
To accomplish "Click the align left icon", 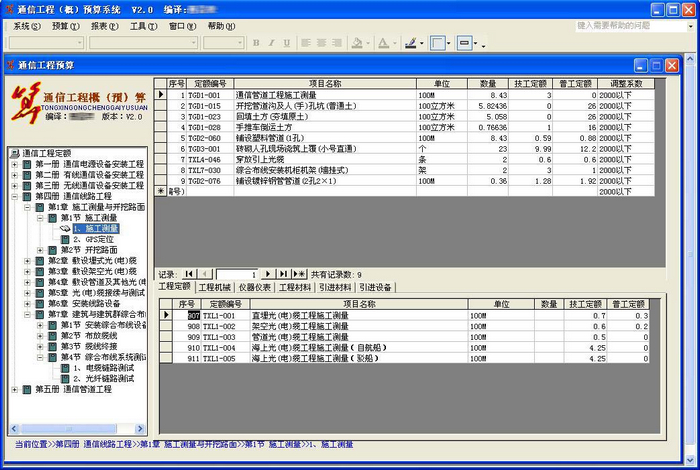I will click(306, 43).
